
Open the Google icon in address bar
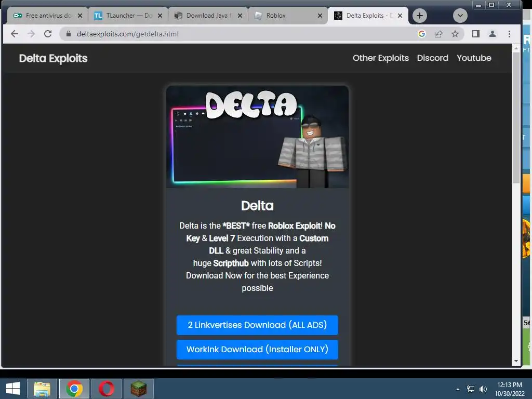[422, 34]
